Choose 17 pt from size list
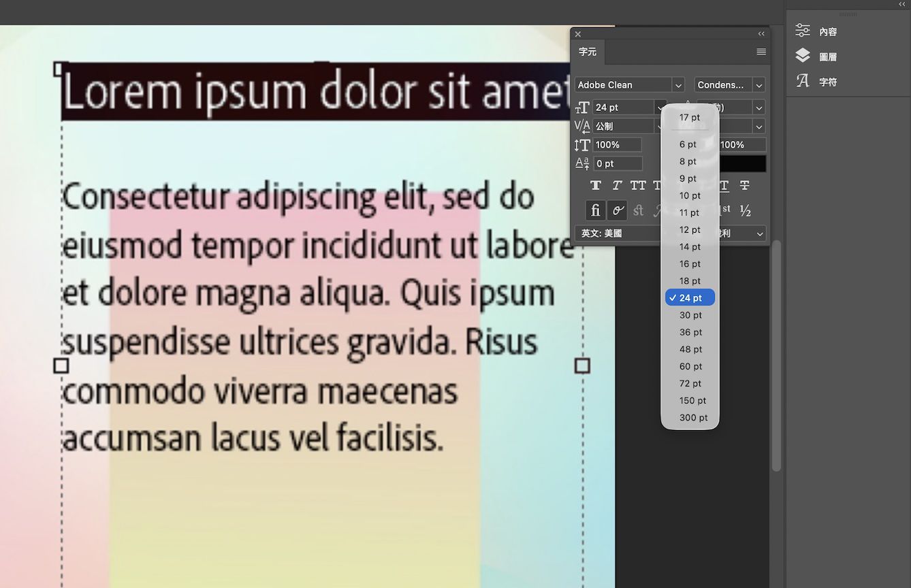The width and height of the screenshot is (911, 588). coord(690,117)
